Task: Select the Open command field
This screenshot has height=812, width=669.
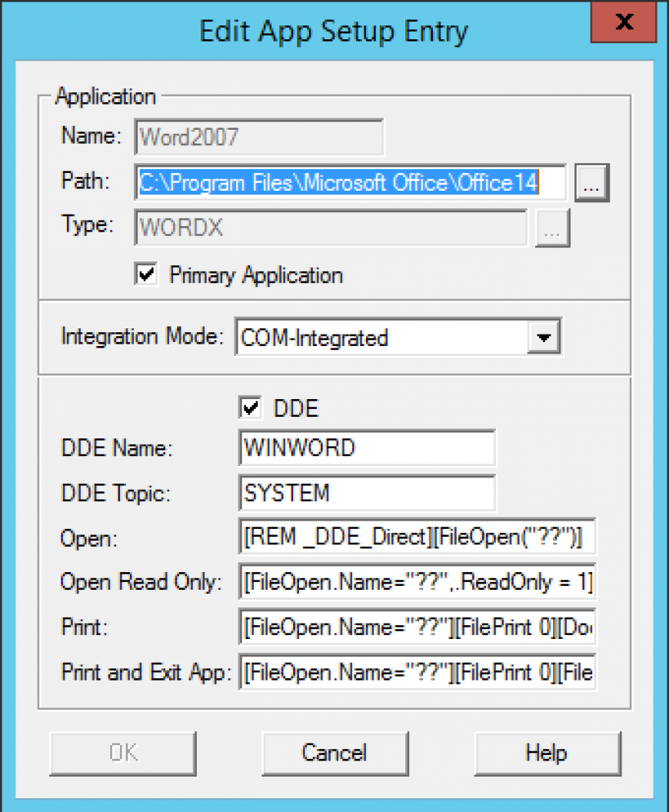Action: (418, 537)
